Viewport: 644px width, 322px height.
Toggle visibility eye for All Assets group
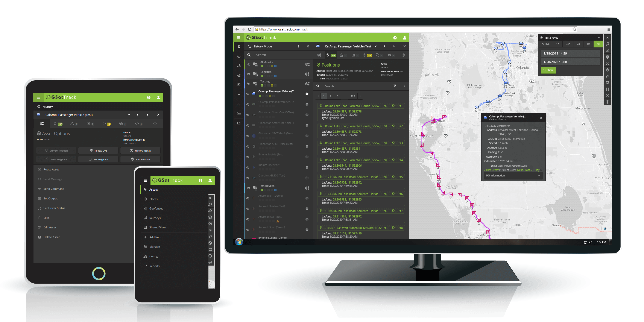point(249,64)
